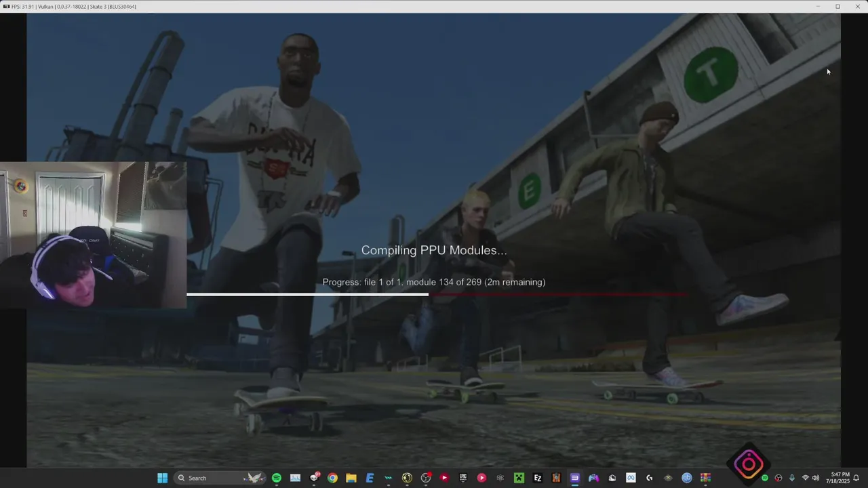Open Logitech G HUB from taskbar
This screenshot has width=868, height=488.
(649, 478)
